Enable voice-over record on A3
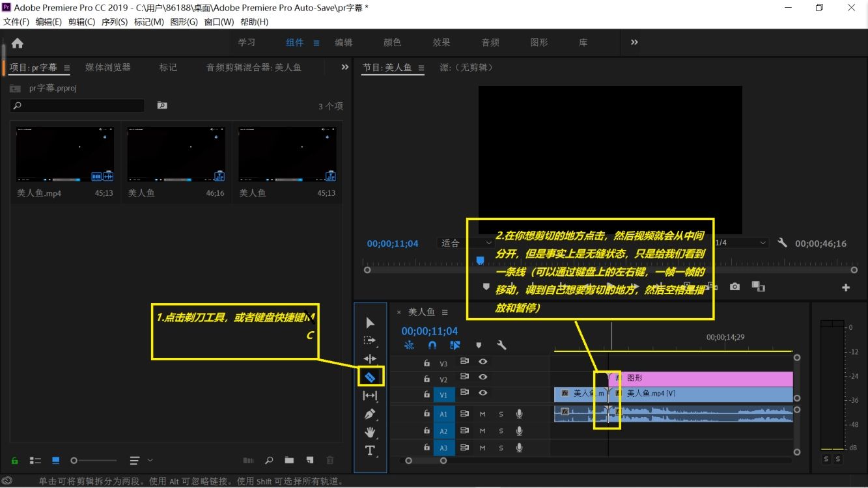 520,448
